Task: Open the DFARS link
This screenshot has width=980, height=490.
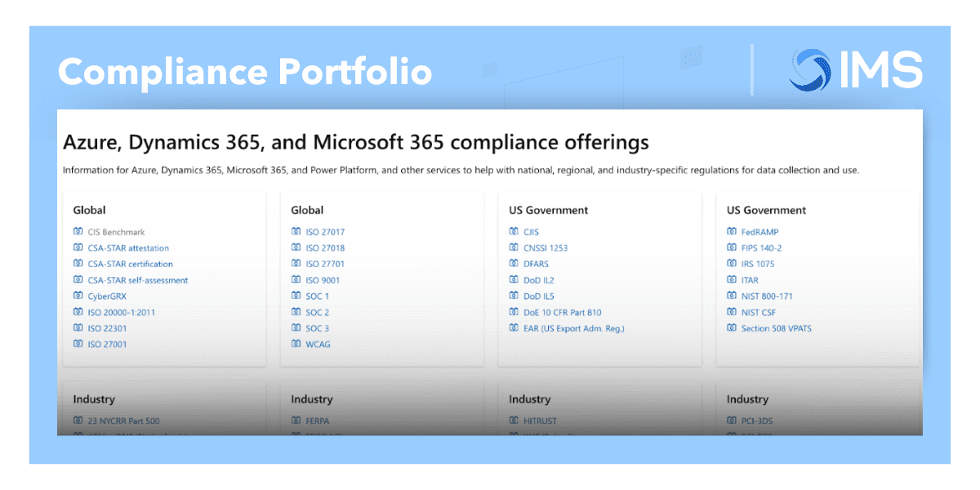Action: pyautogui.click(x=537, y=264)
